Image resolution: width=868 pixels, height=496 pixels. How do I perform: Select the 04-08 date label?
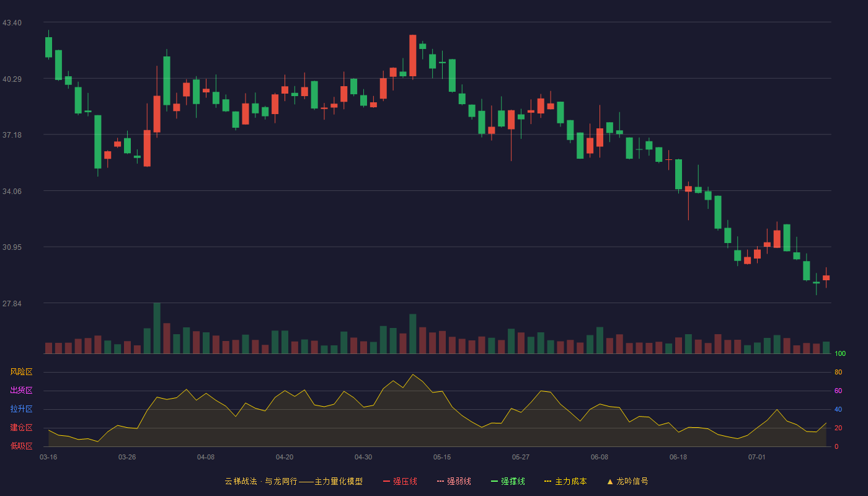tap(206, 457)
